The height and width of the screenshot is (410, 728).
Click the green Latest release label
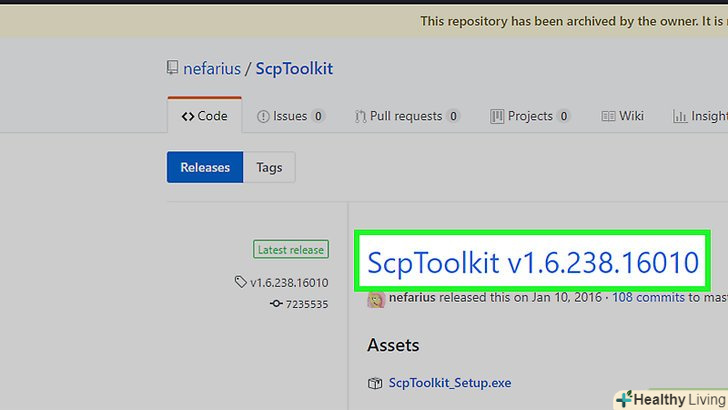291,249
